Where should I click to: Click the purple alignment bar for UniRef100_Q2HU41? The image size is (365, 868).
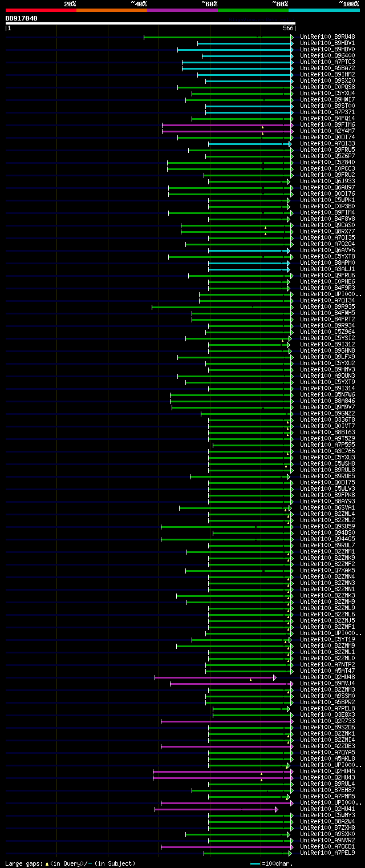point(216,809)
